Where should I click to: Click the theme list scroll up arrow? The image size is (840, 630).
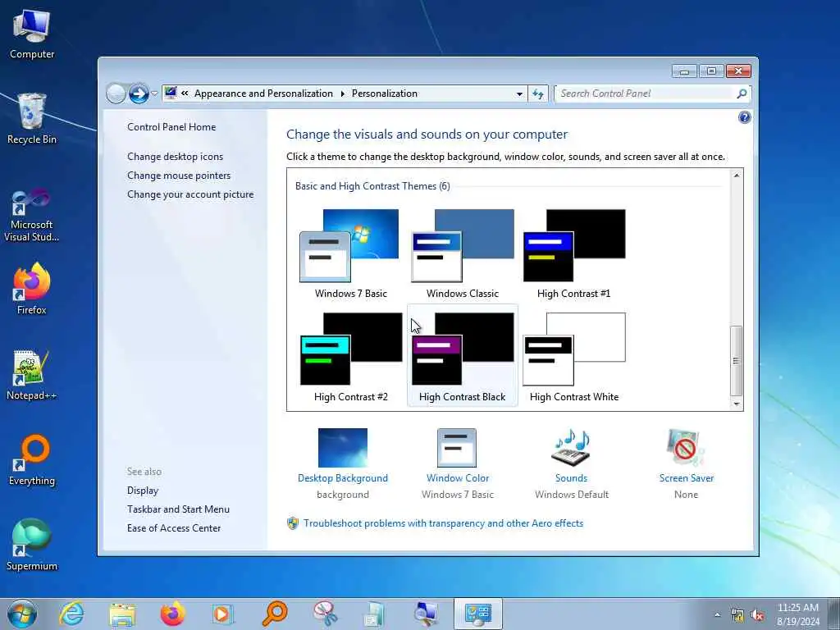[x=737, y=176]
